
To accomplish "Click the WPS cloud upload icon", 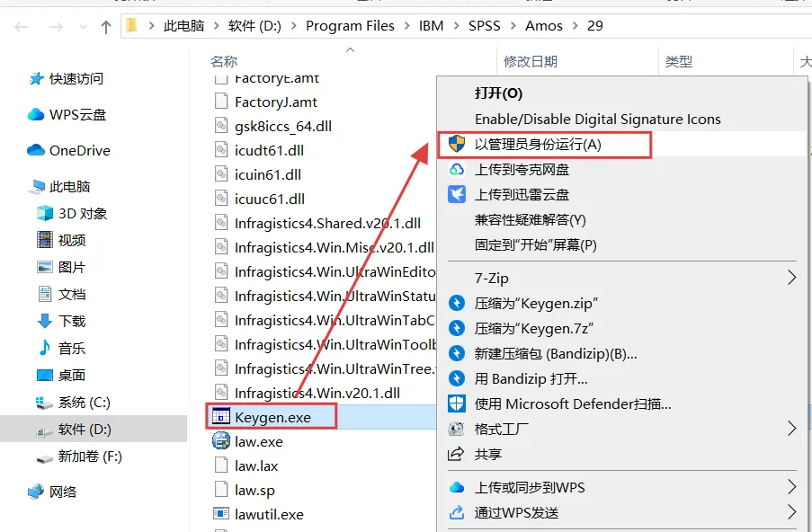I will 457,487.
